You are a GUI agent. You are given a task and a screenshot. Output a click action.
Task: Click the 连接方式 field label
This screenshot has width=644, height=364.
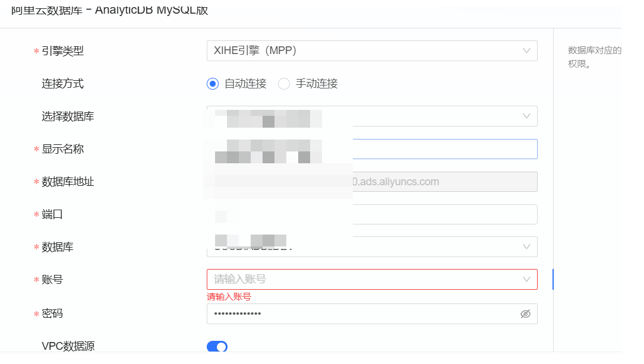(x=62, y=84)
